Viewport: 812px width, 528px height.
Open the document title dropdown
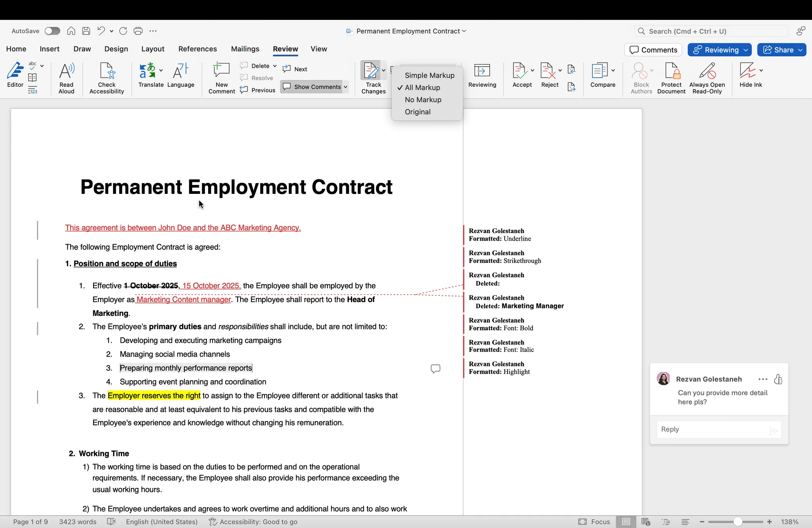click(x=464, y=31)
